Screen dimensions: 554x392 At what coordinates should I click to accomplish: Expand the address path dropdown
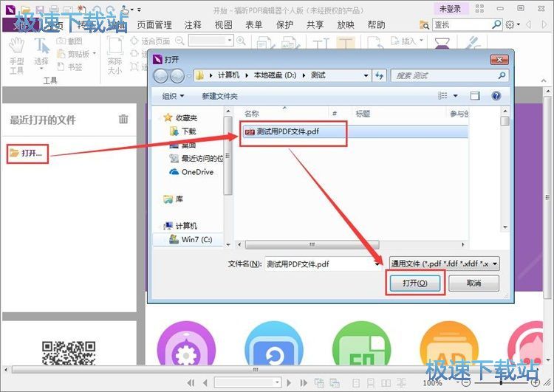[366, 75]
